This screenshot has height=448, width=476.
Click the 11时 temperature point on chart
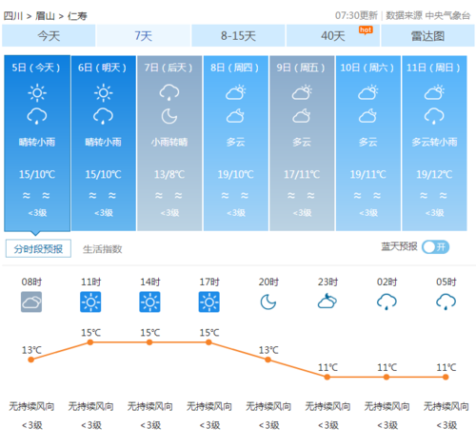[x=90, y=342]
